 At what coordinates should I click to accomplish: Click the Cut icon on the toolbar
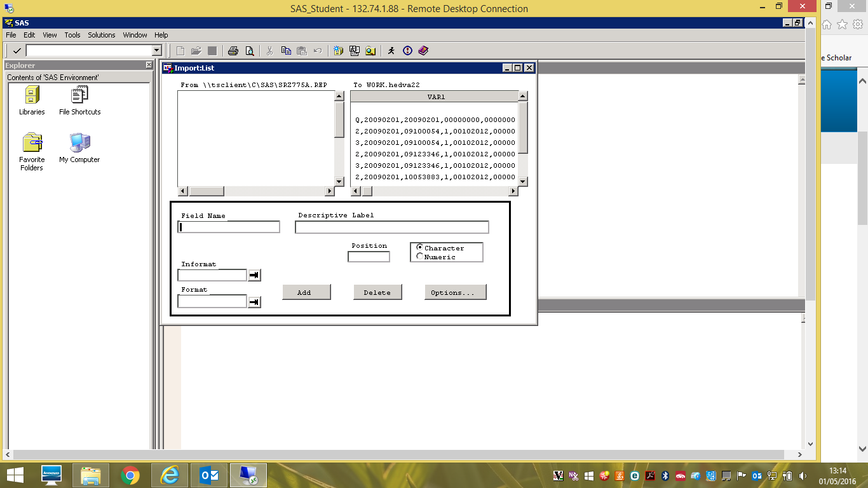pyautogui.click(x=269, y=51)
